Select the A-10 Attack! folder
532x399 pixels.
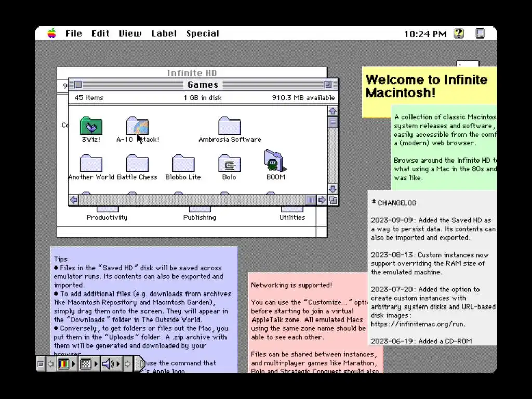[x=137, y=126]
